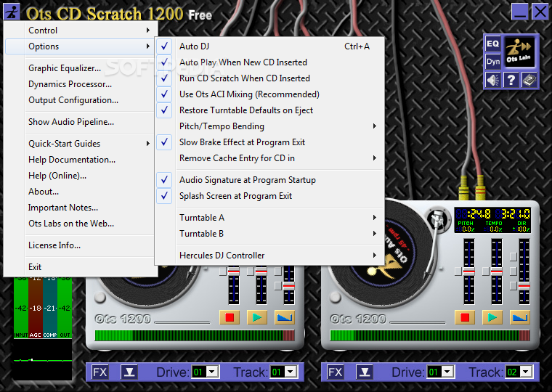This screenshot has width=552, height=392.
Task: Click right deck tempo slider
Action: (x=496, y=271)
